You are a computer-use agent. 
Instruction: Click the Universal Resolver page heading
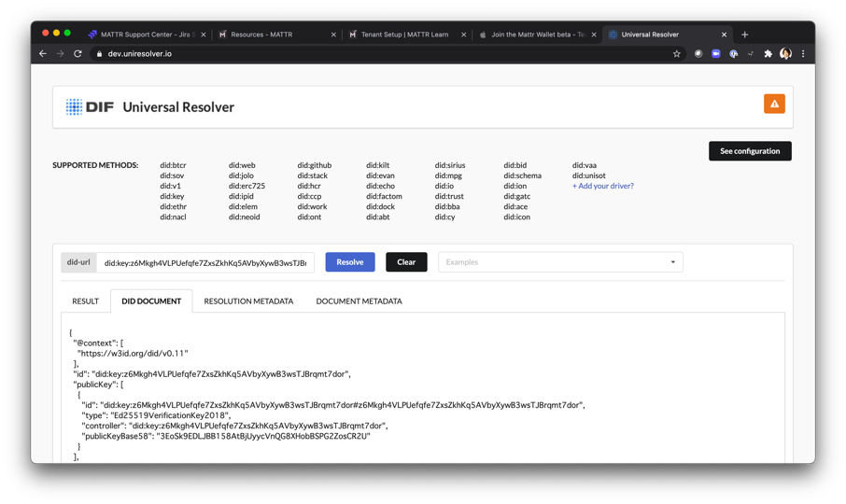(x=178, y=107)
